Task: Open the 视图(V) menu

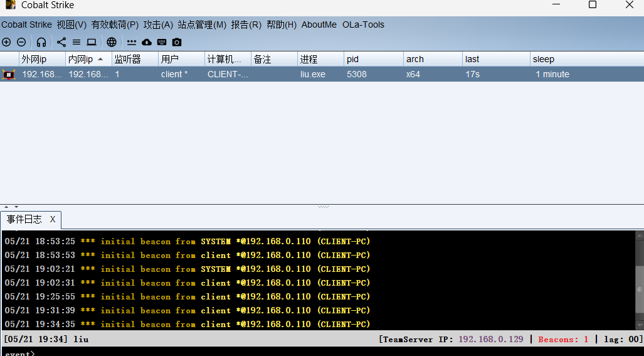Action: pyautogui.click(x=71, y=24)
